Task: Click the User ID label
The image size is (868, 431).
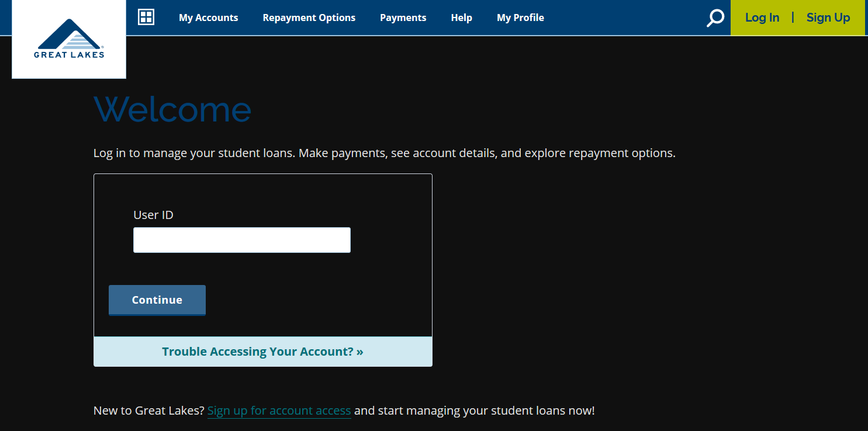Action: click(x=154, y=215)
